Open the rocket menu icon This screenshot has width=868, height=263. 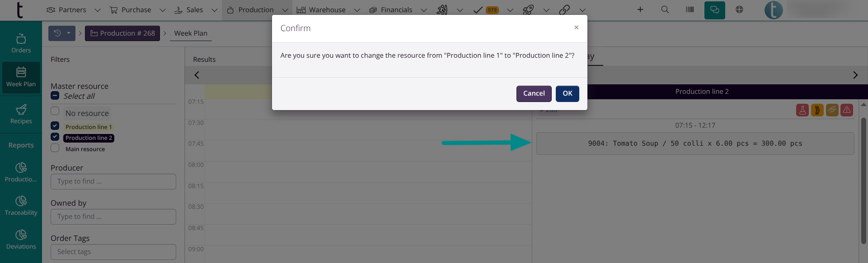pos(528,9)
